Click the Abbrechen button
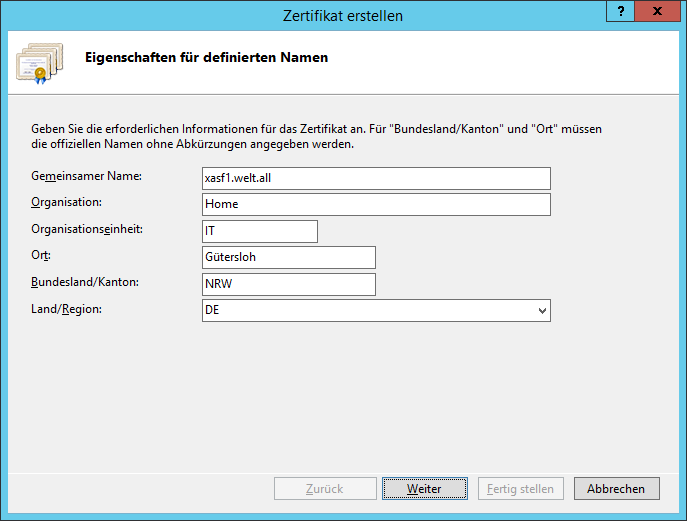This screenshot has height=521, width=687. coord(616,489)
